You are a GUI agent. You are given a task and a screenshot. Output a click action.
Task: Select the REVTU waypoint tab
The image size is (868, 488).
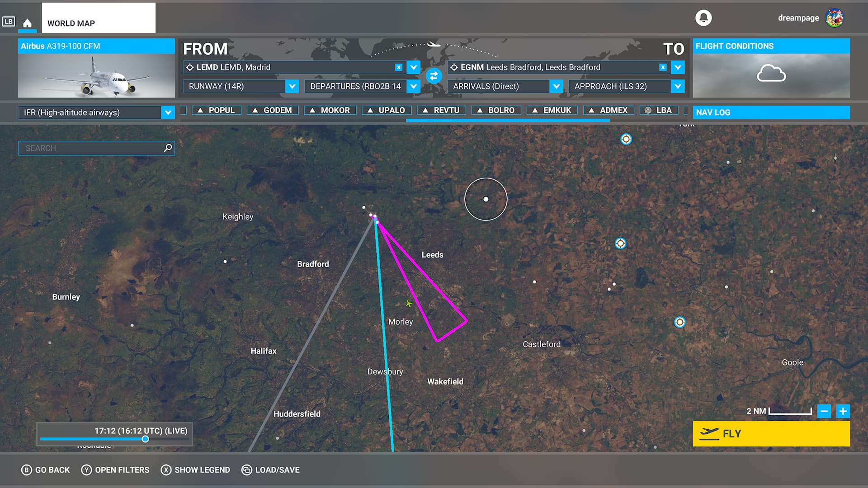pos(441,110)
